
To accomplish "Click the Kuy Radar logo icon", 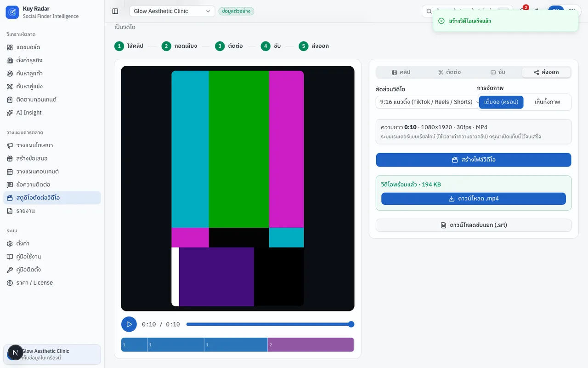I will pos(12,12).
